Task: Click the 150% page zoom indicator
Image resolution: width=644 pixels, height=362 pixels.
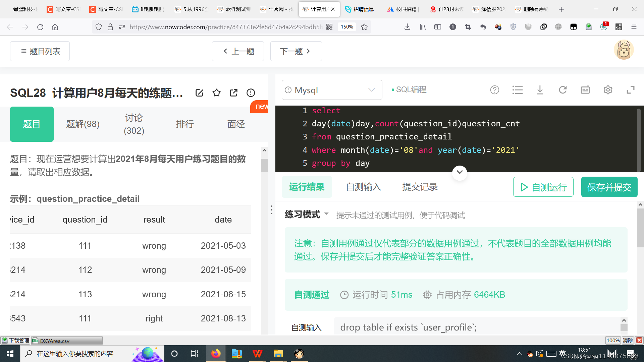Action: (x=346, y=27)
